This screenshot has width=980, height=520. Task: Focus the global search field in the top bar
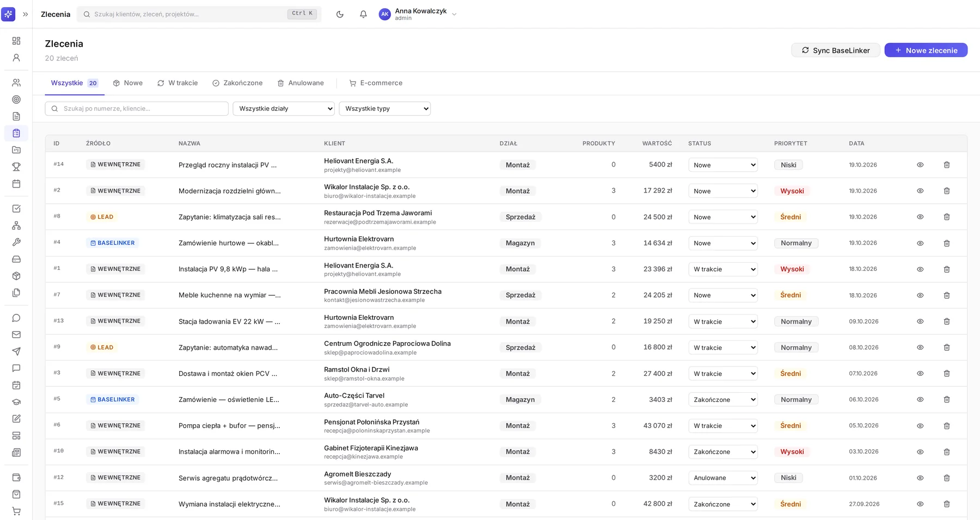tap(199, 14)
